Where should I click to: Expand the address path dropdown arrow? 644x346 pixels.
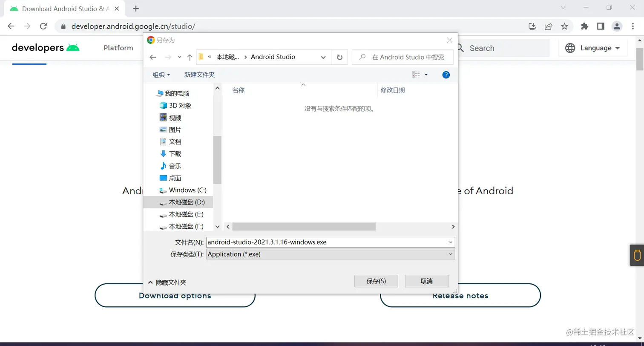tap(323, 57)
